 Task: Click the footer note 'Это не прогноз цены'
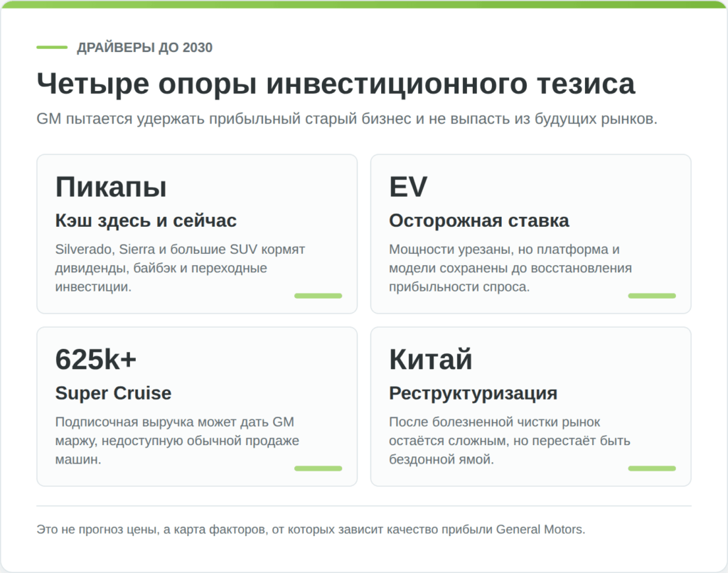311,530
